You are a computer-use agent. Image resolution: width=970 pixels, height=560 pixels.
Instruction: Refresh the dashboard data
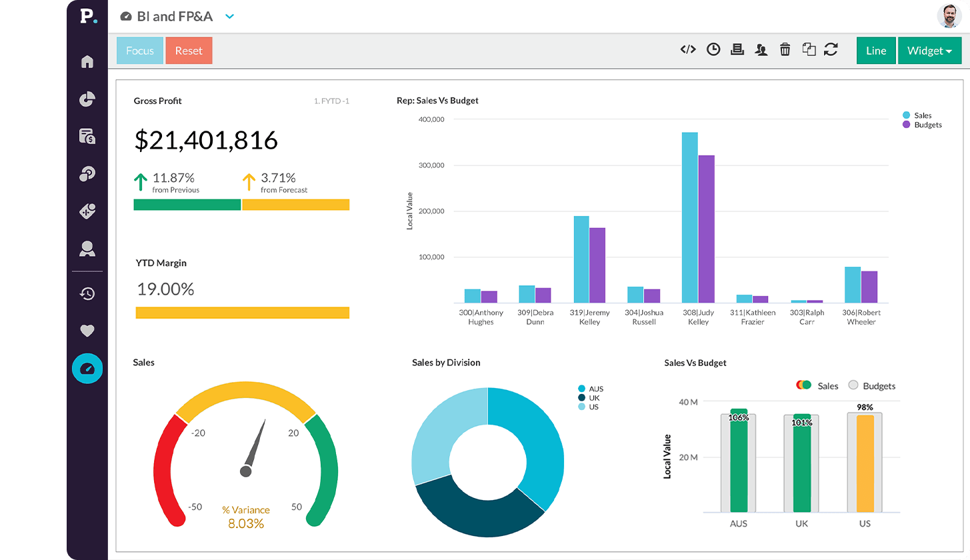831,49
